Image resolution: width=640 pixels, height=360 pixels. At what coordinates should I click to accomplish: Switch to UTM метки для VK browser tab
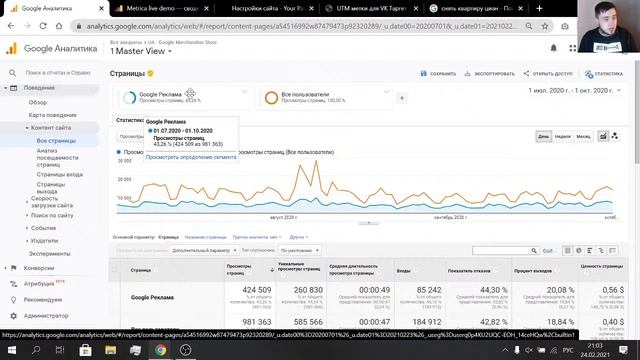[x=371, y=8]
